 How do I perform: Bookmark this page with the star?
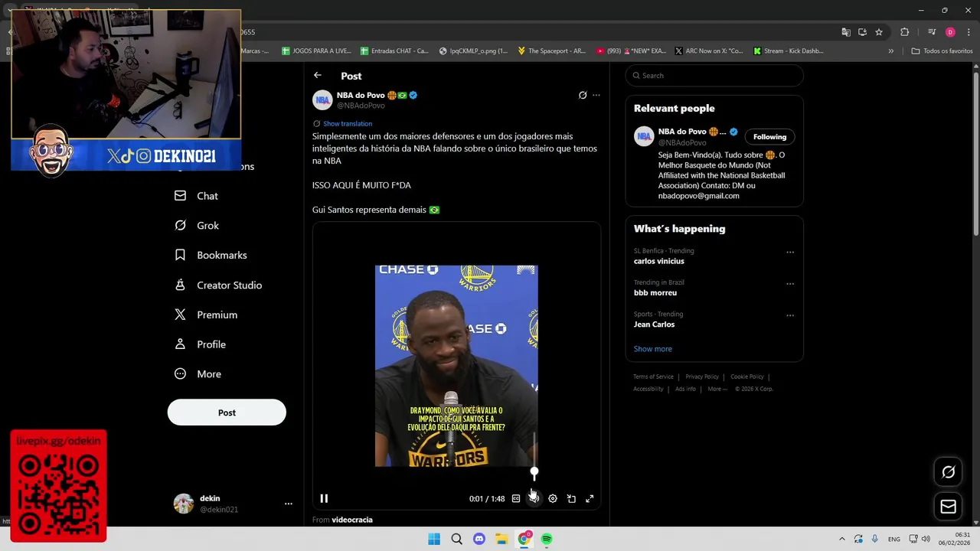(x=879, y=32)
